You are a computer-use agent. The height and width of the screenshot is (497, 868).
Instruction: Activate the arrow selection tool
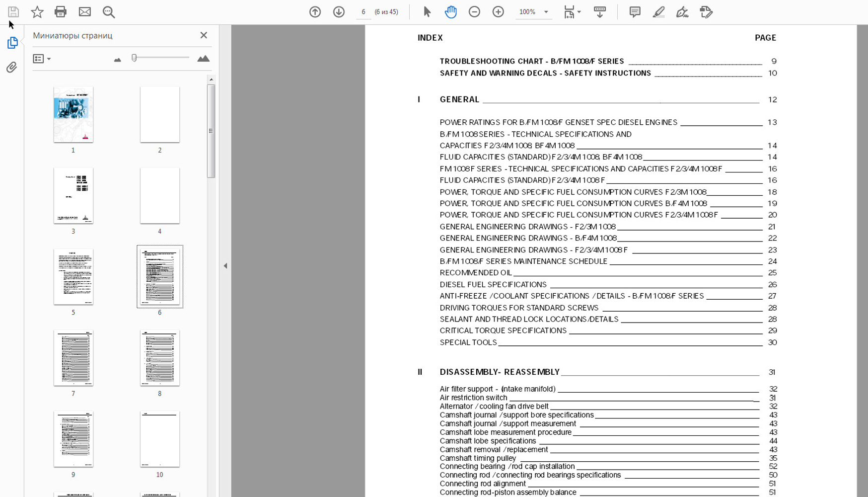pyautogui.click(x=427, y=12)
